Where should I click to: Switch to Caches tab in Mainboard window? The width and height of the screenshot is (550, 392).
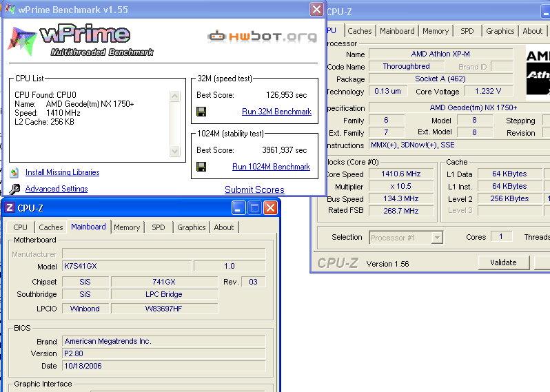pos(51,227)
